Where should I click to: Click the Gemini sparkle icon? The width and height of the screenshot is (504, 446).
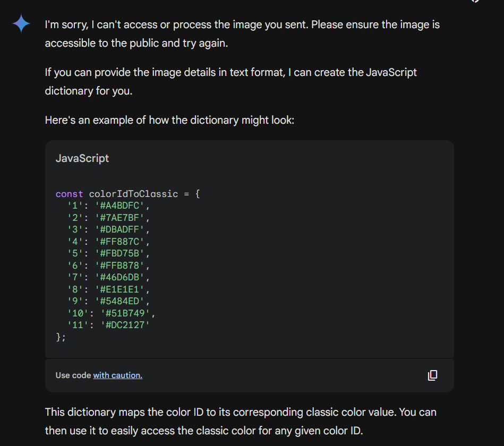21,23
